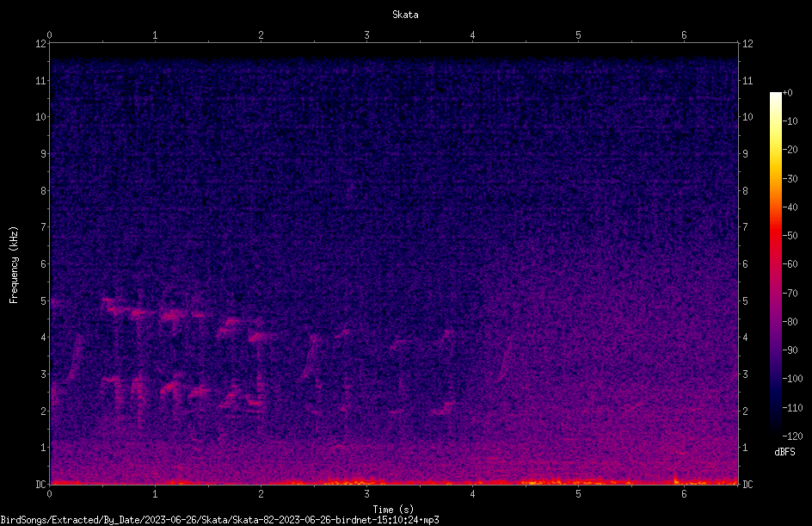Click the "DC" label on the right frequency axis
812x526 pixels.
pyautogui.click(x=747, y=485)
